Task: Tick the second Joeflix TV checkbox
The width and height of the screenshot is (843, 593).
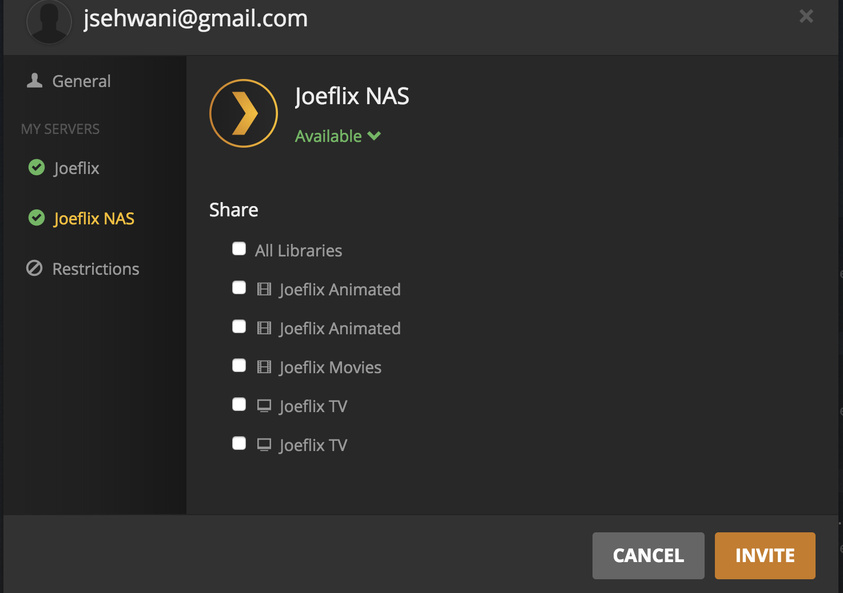Action: 239,443
